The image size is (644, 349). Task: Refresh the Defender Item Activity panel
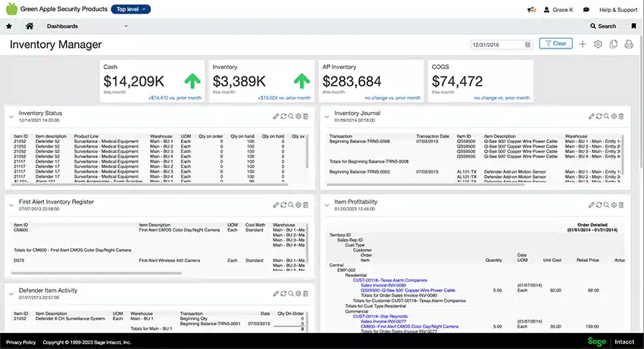[283, 294]
